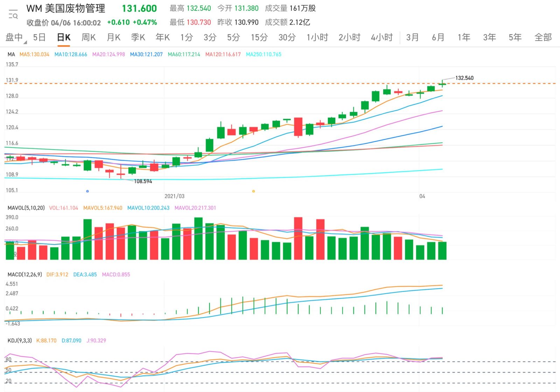Click the K:88.170 value

(46, 341)
